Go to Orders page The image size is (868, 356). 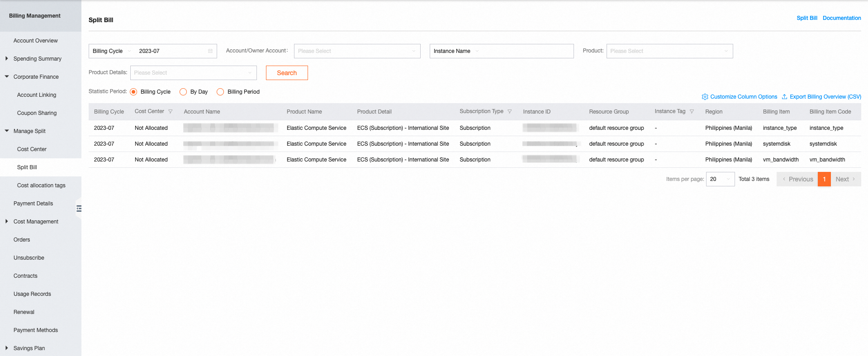point(22,240)
